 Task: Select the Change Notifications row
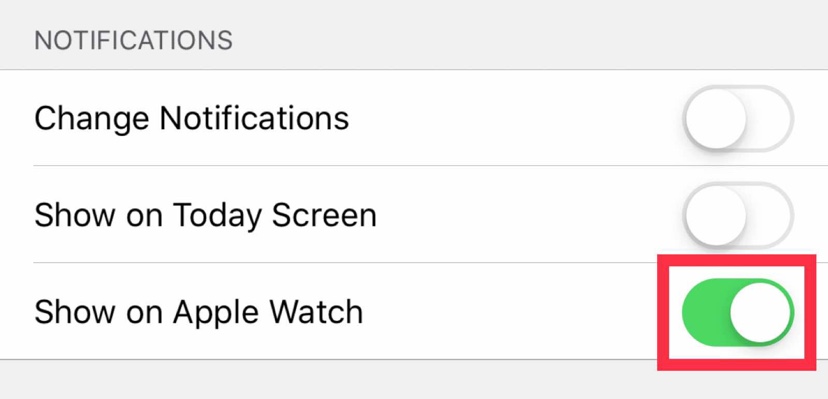[414, 118]
